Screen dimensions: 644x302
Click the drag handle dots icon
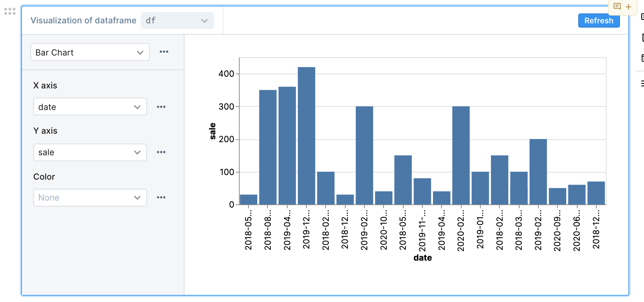(x=10, y=11)
